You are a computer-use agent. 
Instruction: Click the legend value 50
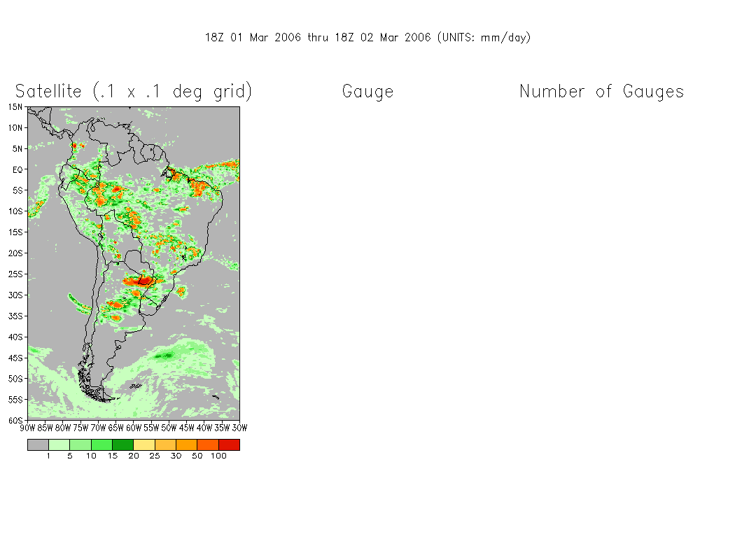point(197,456)
